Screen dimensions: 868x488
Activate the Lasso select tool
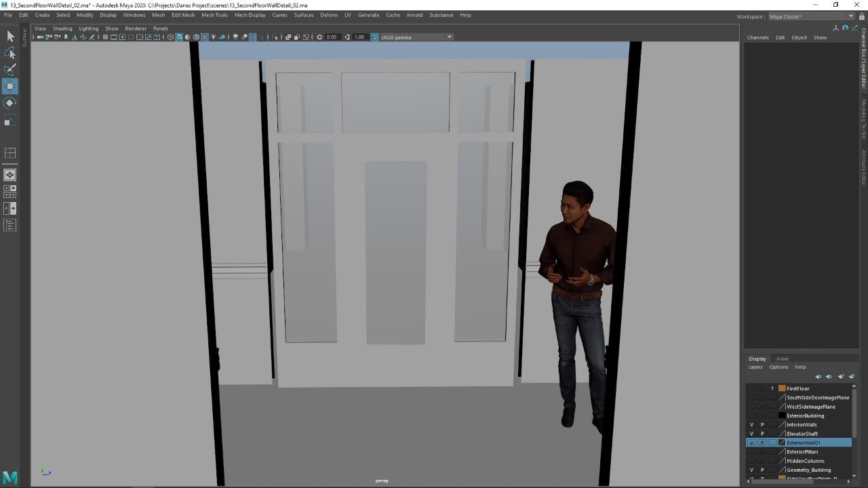(x=10, y=53)
